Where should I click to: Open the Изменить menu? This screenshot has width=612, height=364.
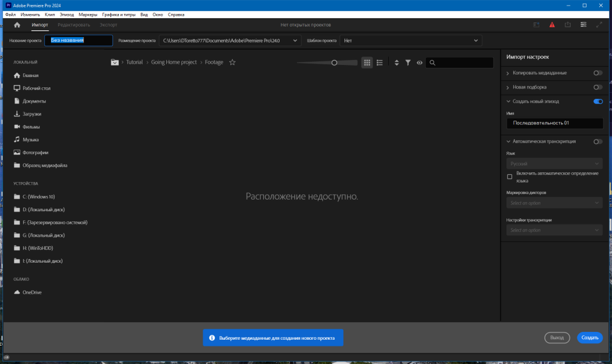(x=30, y=15)
